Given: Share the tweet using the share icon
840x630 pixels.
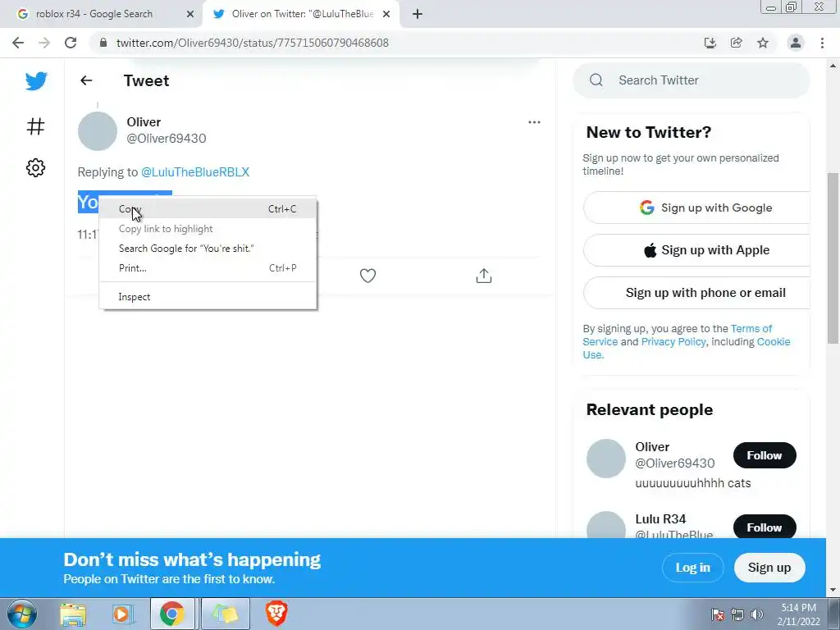Looking at the screenshot, I should coord(484,276).
